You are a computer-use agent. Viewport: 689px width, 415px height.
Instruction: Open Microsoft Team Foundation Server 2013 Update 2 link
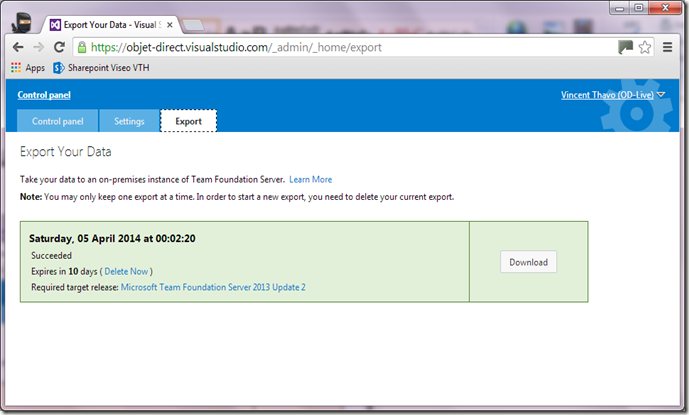(213, 287)
